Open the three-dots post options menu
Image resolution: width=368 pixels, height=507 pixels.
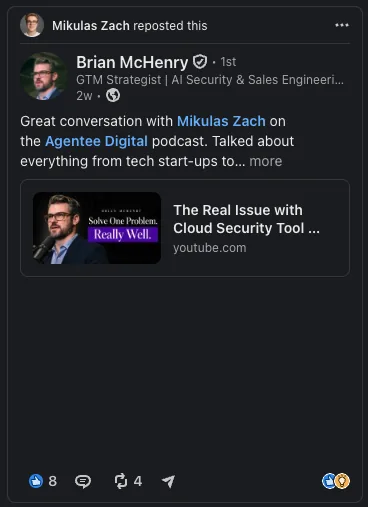click(x=342, y=25)
